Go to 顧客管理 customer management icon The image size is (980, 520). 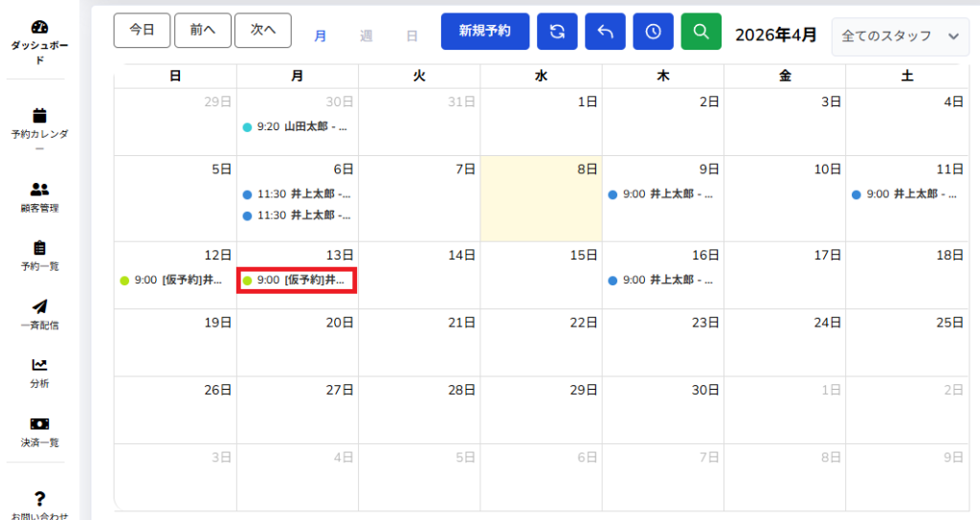pos(39,190)
